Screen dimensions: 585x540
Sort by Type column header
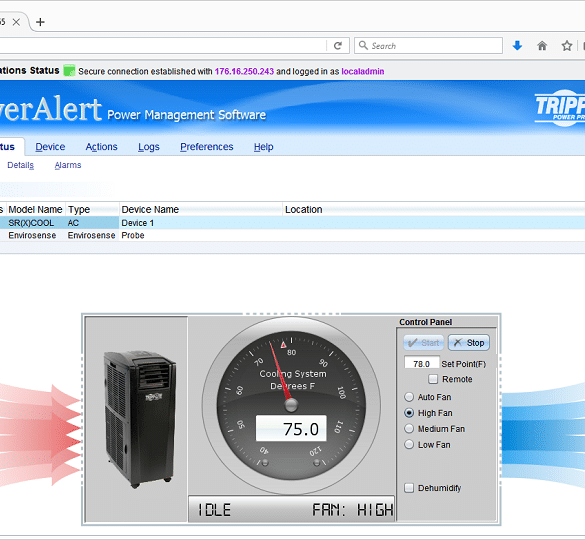coord(93,209)
